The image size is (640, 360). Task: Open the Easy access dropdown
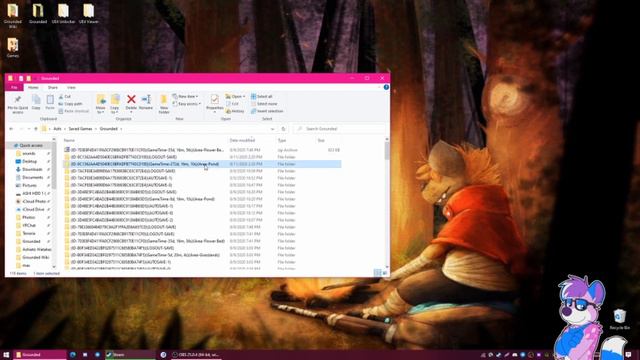click(187, 104)
